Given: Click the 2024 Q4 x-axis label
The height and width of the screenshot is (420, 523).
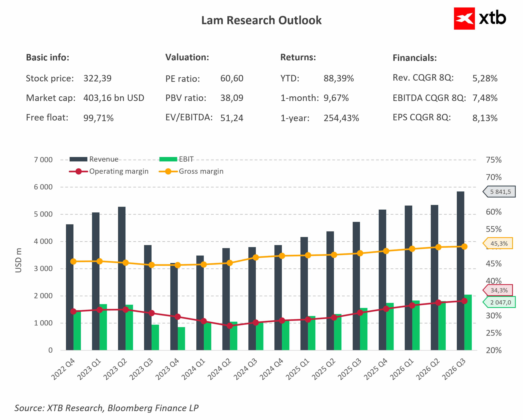Looking at the screenshot, I should coord(272,369).
